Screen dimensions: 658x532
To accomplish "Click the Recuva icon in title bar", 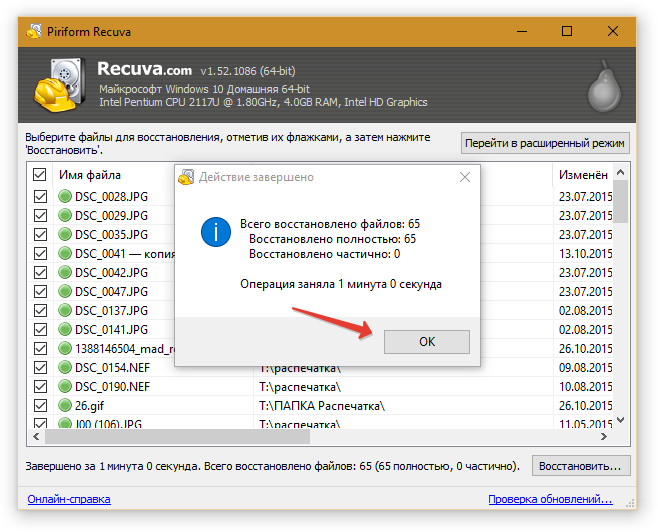I will click(34, 31).
